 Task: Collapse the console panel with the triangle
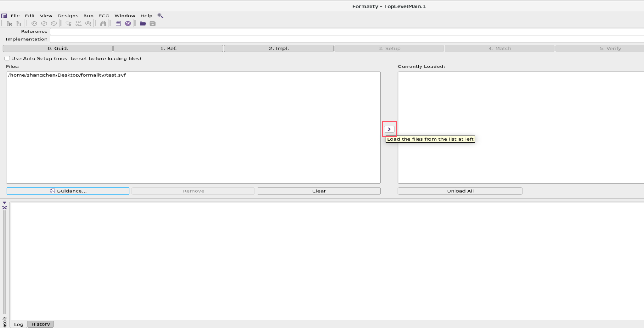point(4,203)
